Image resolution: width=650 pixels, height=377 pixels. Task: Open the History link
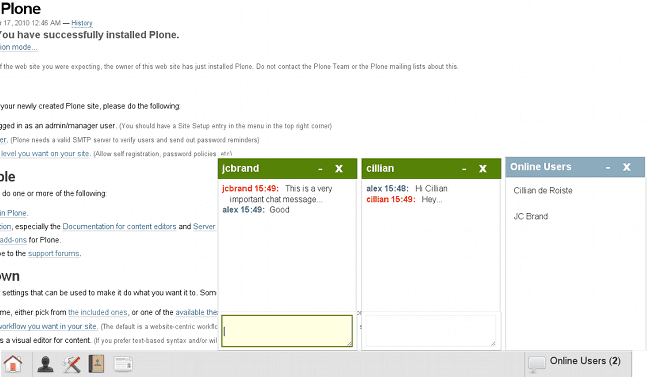(82, 23)
